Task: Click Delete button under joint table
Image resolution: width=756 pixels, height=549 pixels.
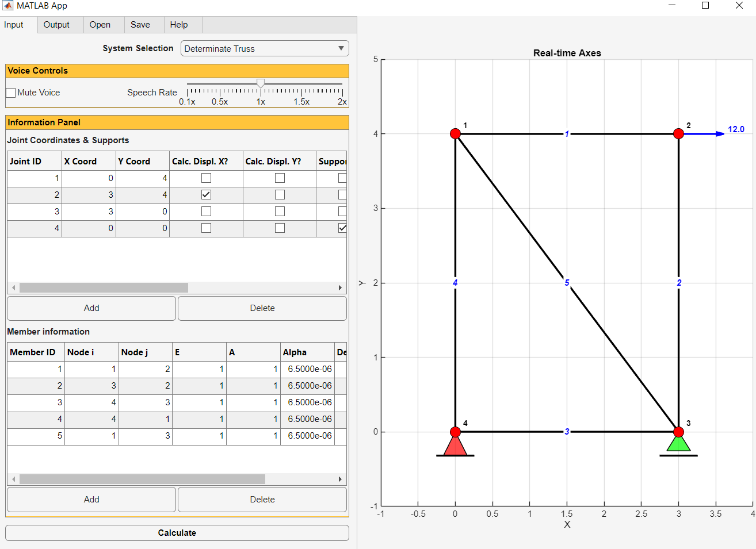Action: point(262,308)
